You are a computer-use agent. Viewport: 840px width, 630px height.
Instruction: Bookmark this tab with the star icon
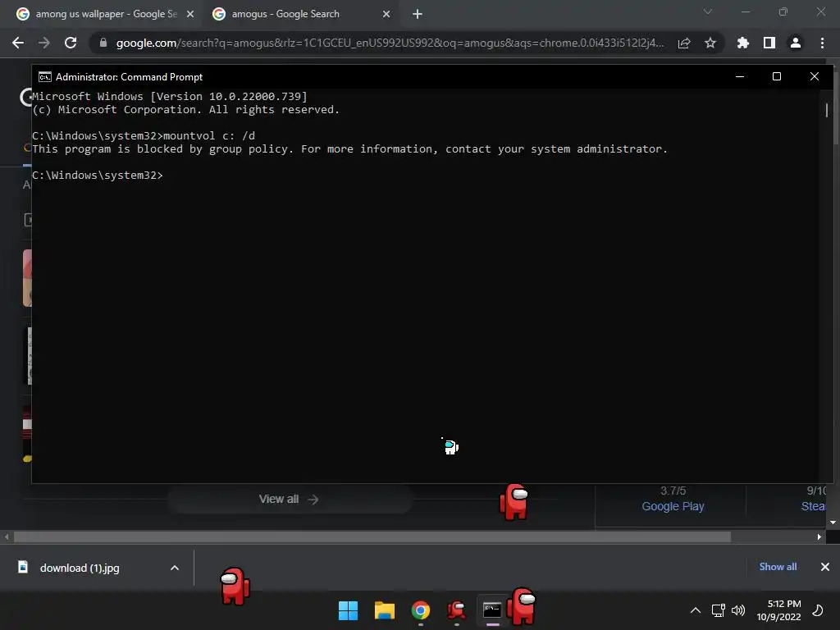710,43
